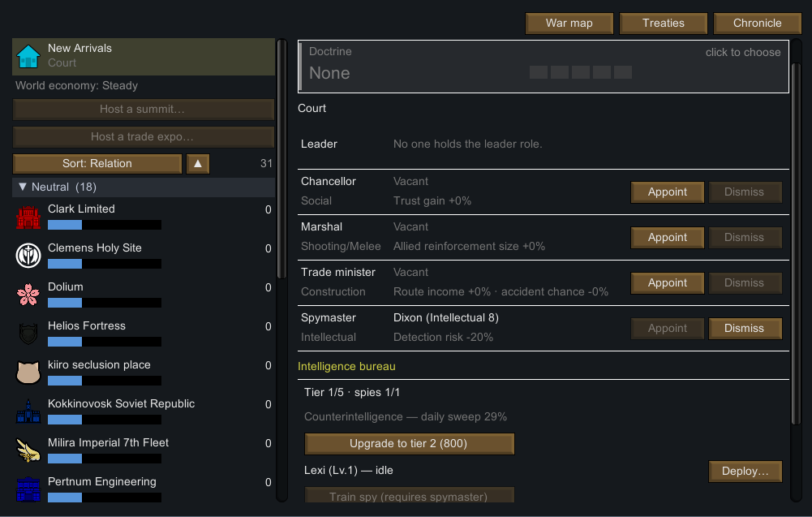Click the faction list scrollbar
Screen dimensions: 812x517
(281, 160)
